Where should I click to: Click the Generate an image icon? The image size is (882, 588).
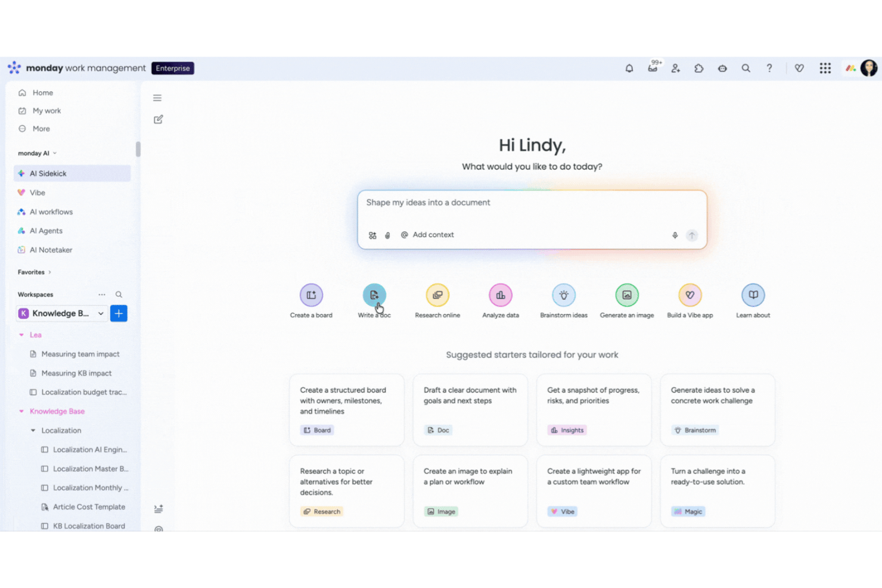coord(627,295)
